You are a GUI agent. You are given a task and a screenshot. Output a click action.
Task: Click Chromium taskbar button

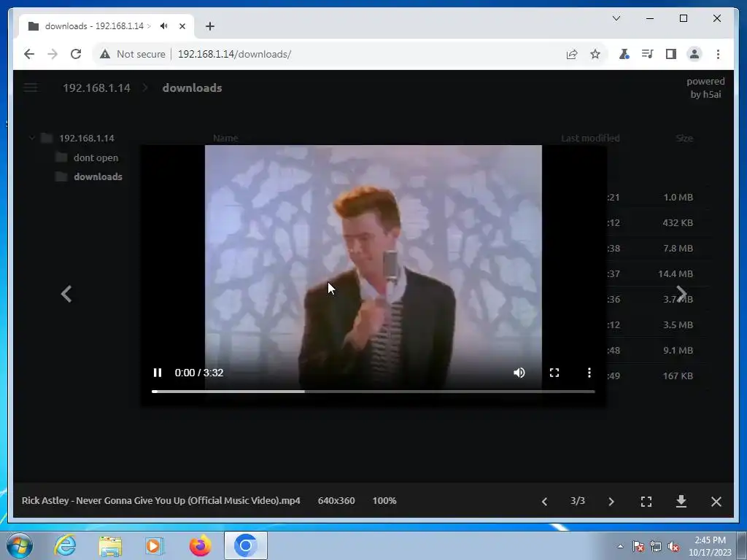246,545
